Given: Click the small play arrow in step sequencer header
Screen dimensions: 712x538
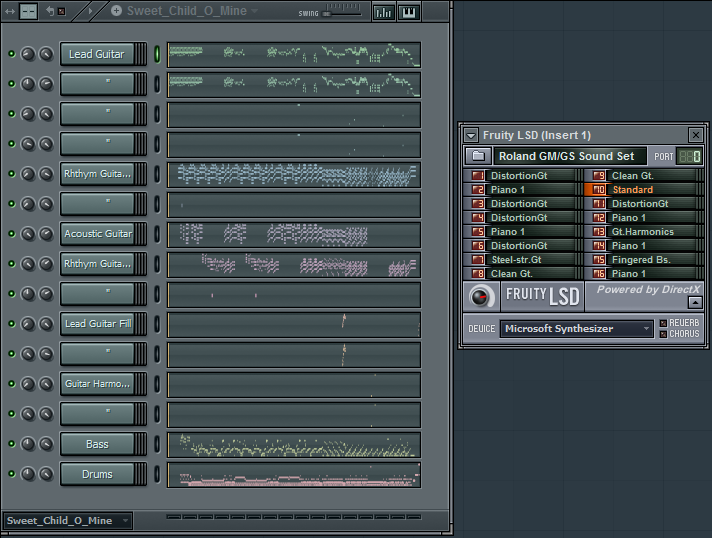Looking at the screenshot, I should [x=90, y=11].
